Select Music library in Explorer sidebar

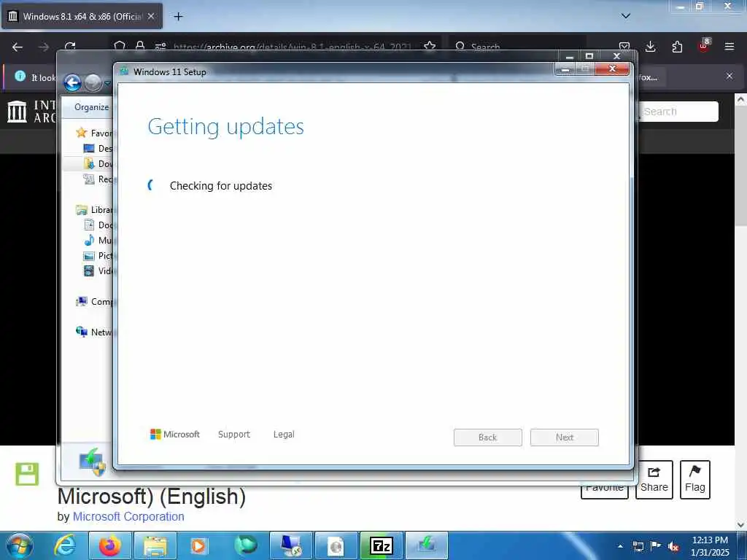[89, 240]
